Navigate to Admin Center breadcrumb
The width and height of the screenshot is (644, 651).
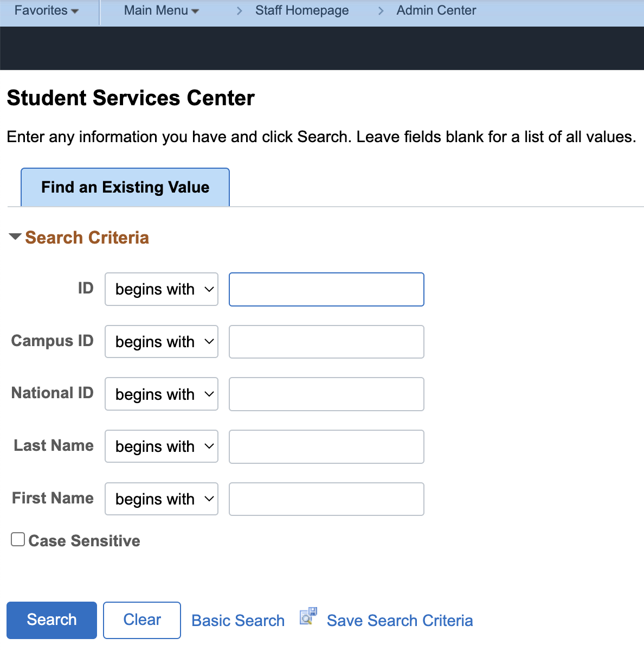[436, 10]
